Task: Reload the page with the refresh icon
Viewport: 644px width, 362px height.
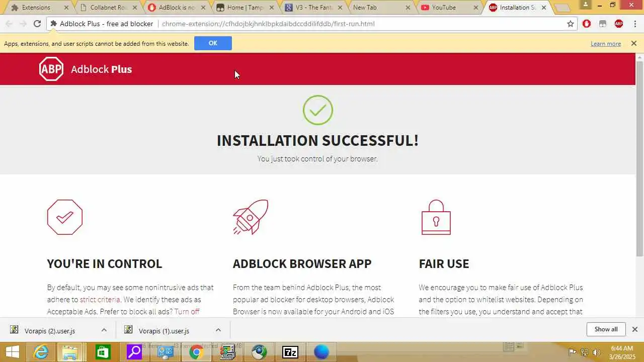Action: pyautogui.click(x=37, y=24)
